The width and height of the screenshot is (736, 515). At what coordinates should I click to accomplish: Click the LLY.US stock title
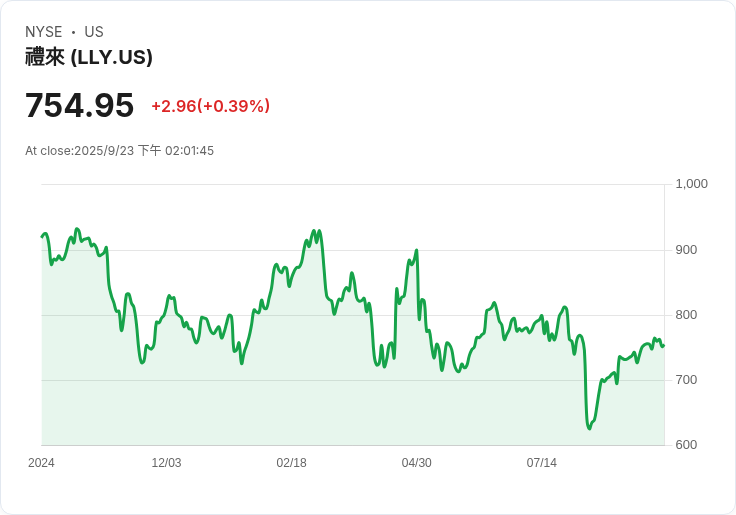click(89, 57)
